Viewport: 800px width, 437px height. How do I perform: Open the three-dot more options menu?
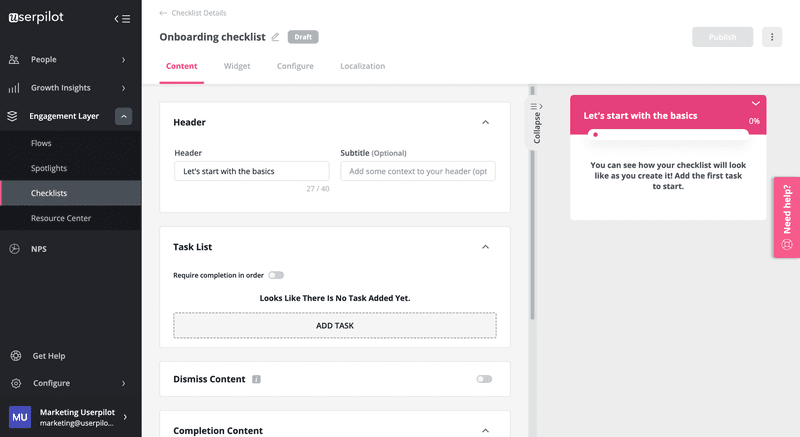click(772, 37)
